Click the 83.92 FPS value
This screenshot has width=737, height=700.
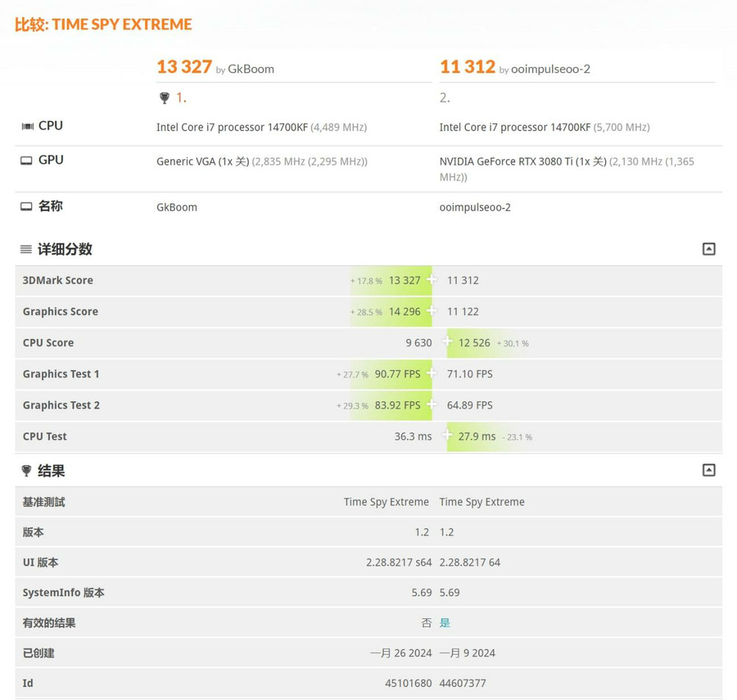pyautogui.click(x=398, y=405)
